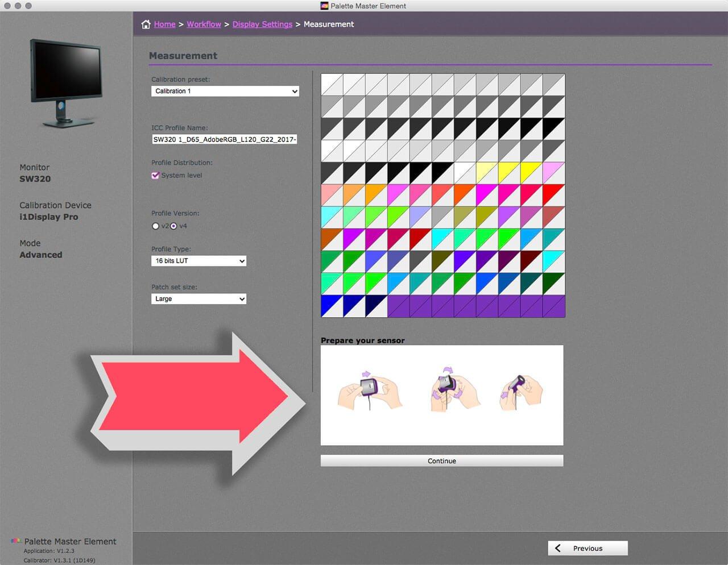Screen dimensions: 728x565
Task: Open the Profile Type dropdown showing 16 bits LUT
Action: [198, 260]
